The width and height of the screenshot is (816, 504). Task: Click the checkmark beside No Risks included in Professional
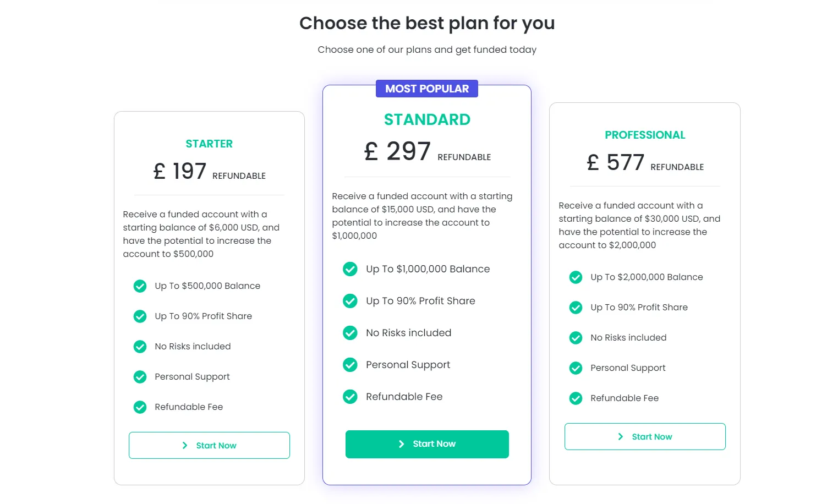576,338
